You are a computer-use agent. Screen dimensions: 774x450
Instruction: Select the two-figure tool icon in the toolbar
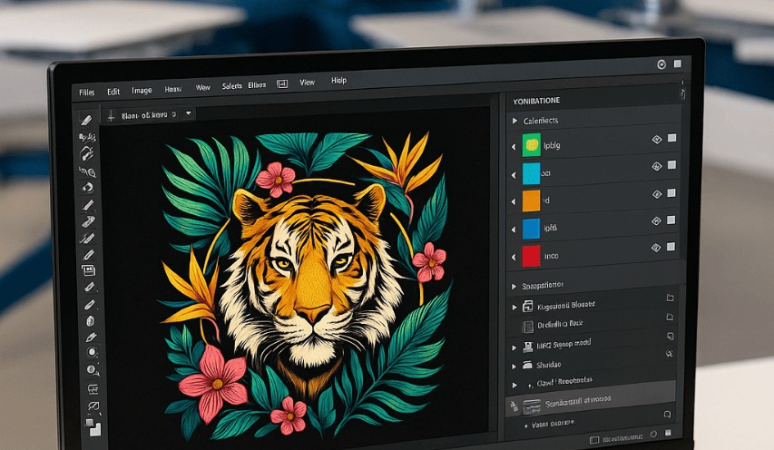[x=87, y=137]
